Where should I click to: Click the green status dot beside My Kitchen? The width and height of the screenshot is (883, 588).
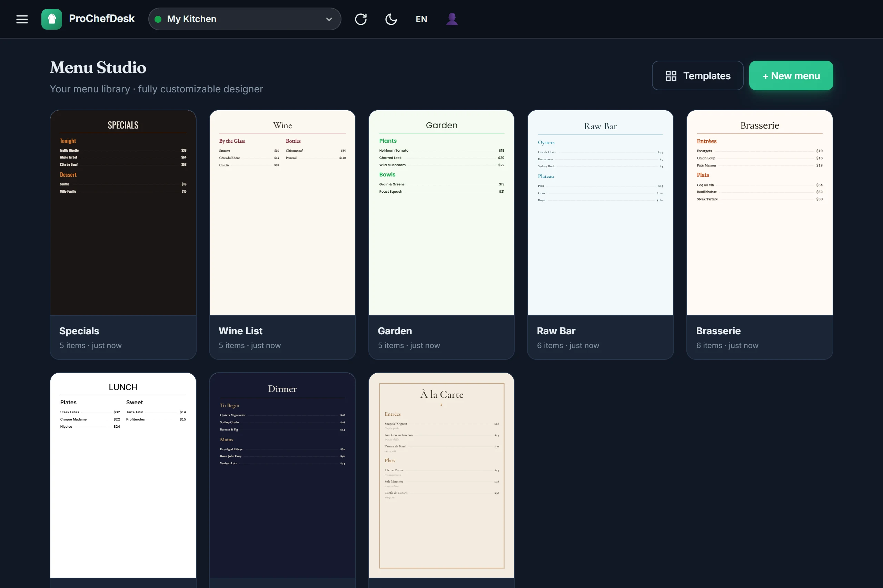pos(158,19)
